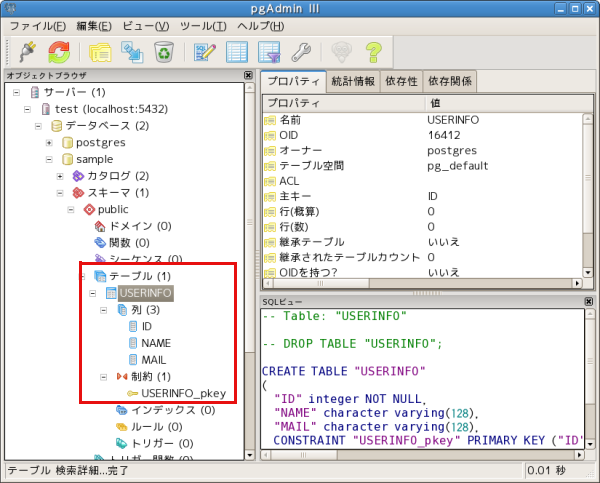Collapse the データベース (2) node
This screenshot has width=600, height=483.
(38, 126)
